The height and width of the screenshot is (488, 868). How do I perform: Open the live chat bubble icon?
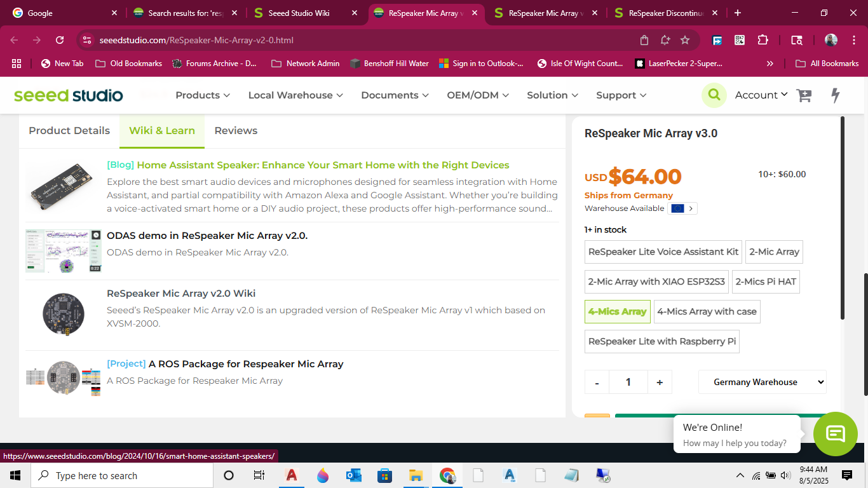836,434
